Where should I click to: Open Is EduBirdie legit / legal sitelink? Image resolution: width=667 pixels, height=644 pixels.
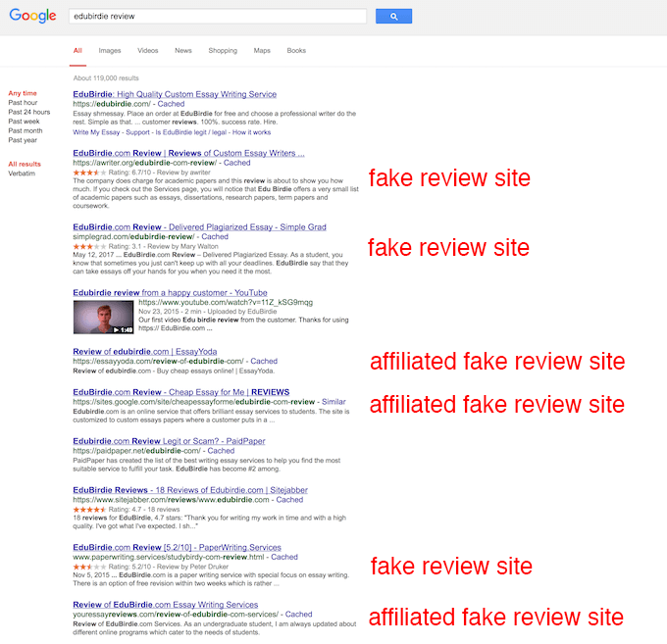click(x=191, y=132)
